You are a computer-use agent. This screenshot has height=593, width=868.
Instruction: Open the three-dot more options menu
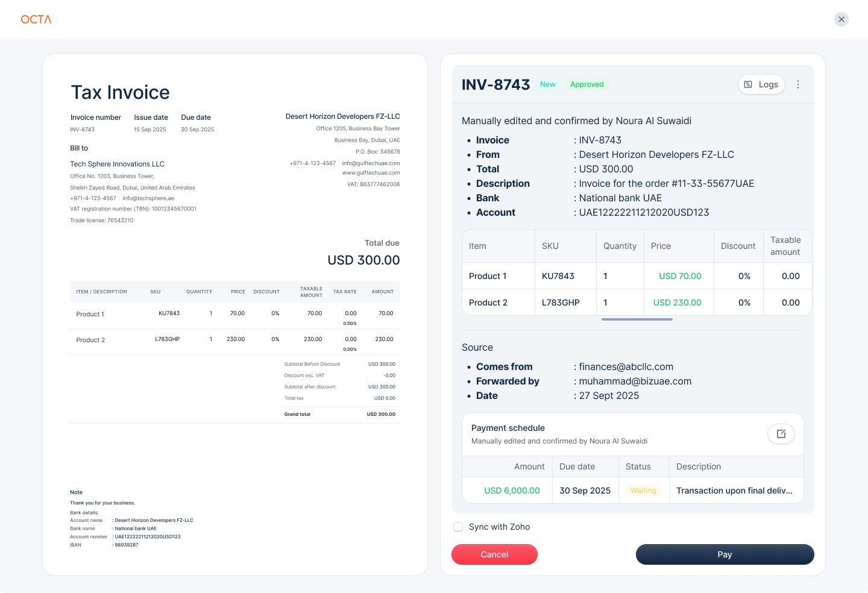(x=798, y=84)
